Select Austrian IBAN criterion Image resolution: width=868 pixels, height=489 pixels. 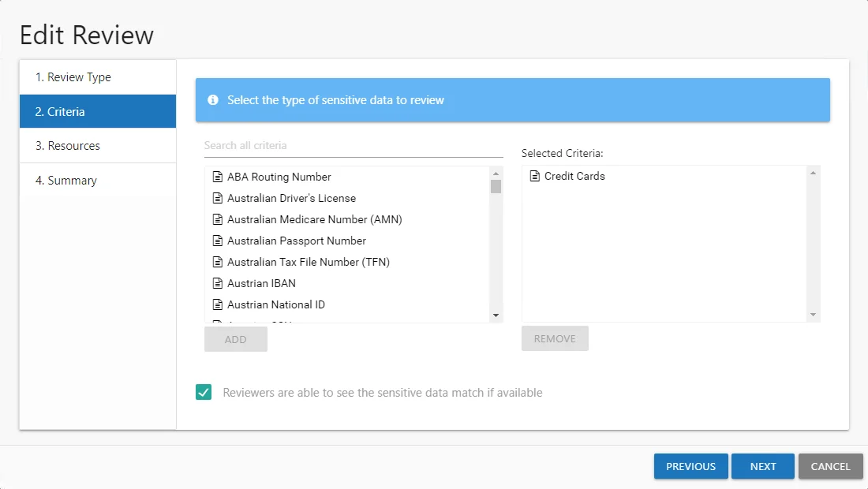(347, 283)
